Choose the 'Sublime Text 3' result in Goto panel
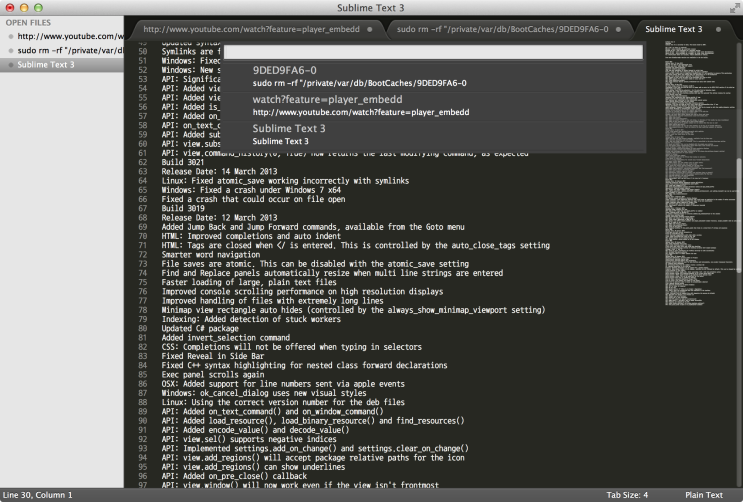743x502 pixels. 433,135
